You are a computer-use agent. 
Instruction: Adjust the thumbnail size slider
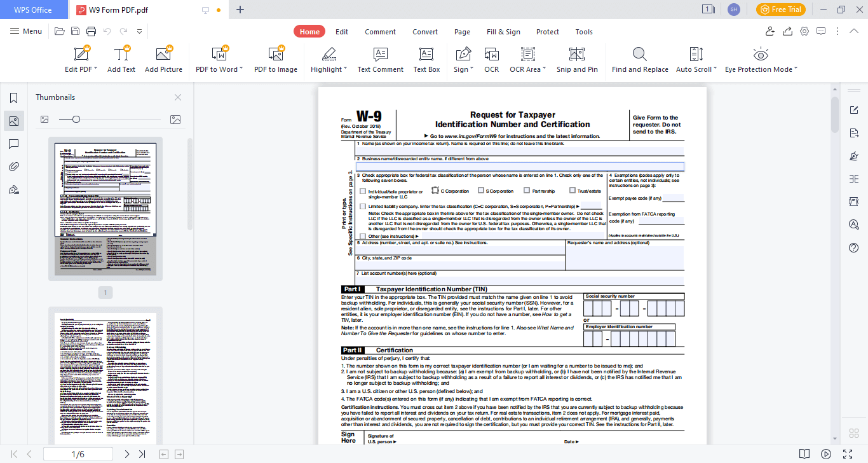coord(76,119)
